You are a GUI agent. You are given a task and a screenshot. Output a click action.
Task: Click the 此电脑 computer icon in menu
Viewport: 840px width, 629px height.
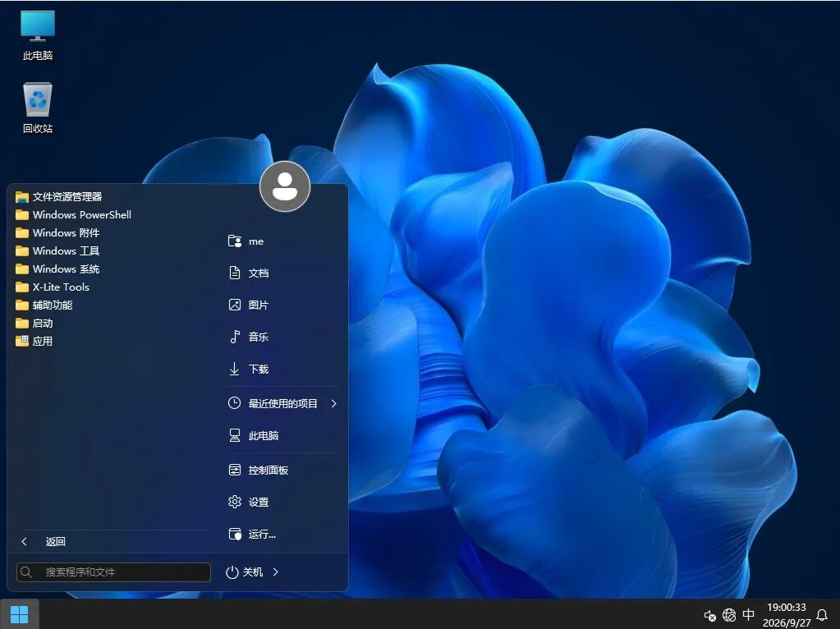[x=235, y=435]
